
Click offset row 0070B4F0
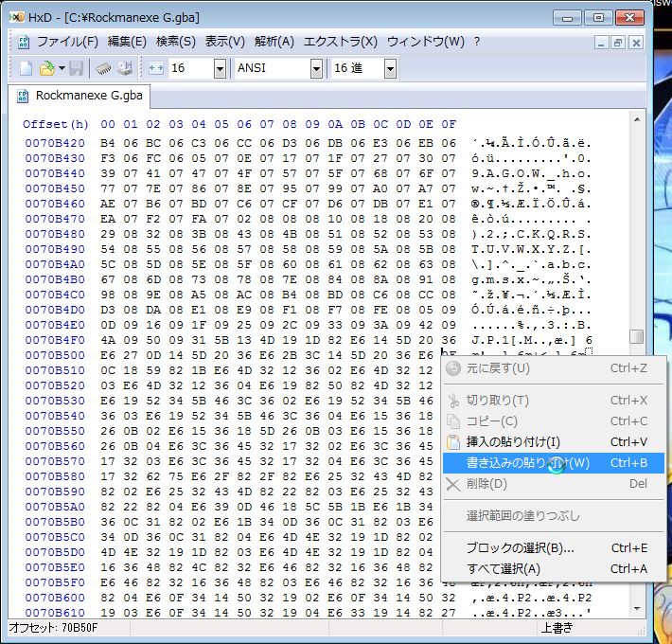tap(55, 340)
